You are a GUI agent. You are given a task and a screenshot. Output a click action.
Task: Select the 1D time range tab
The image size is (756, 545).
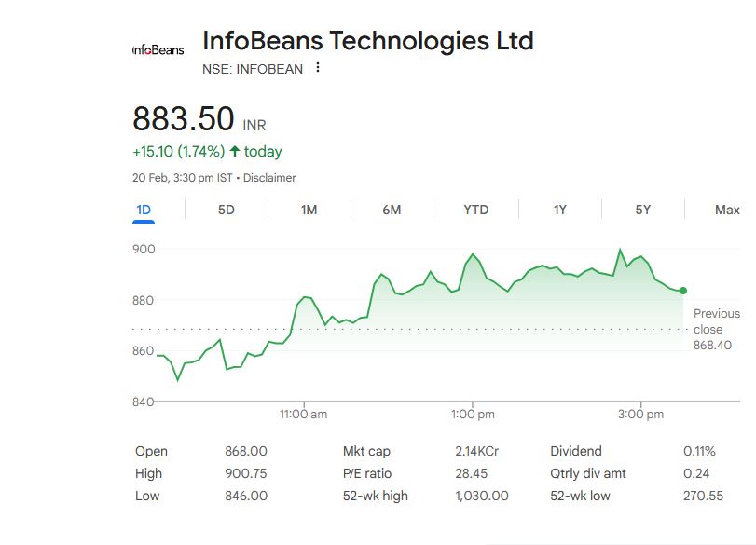[x=144, y=210]
